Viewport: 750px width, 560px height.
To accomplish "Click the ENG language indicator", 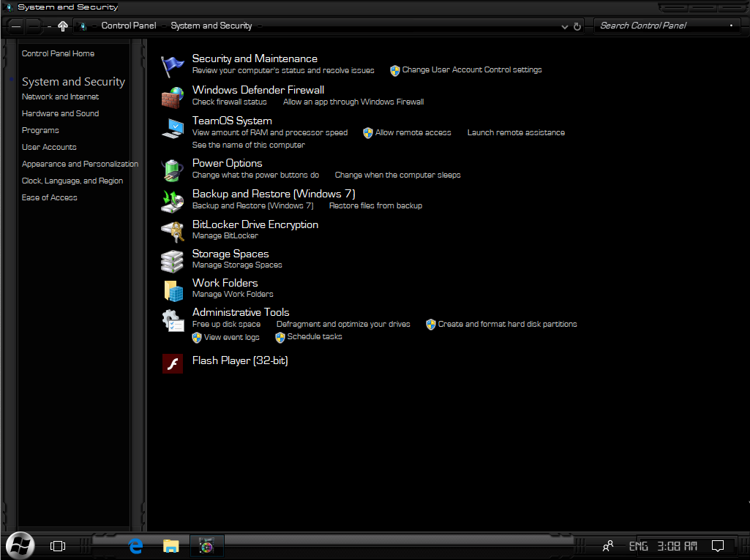I will point(638,545).
